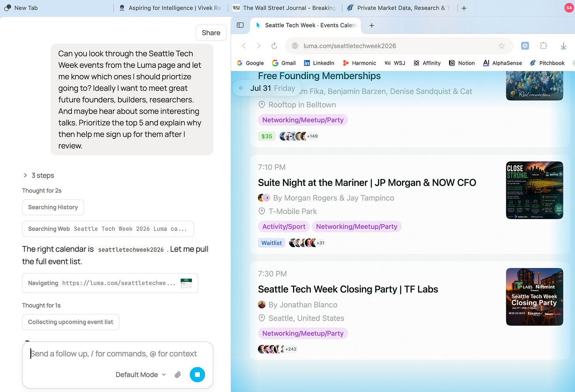Click the red SA profile avatar

click(569, 8)
